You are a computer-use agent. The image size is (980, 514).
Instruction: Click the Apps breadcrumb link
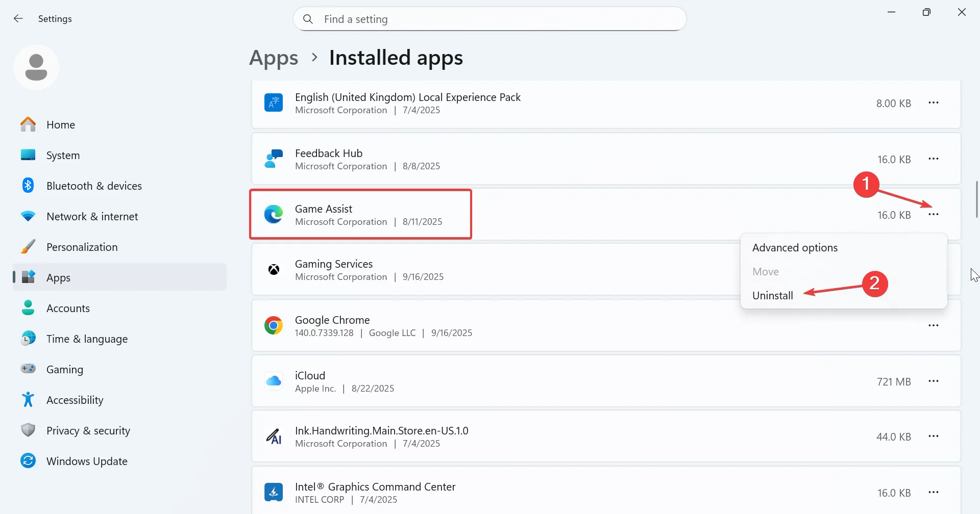coord(274,58)
